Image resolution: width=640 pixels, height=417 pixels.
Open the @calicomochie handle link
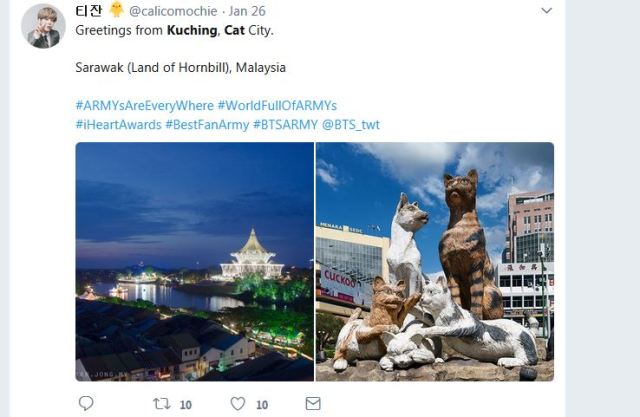pos(173,11)
